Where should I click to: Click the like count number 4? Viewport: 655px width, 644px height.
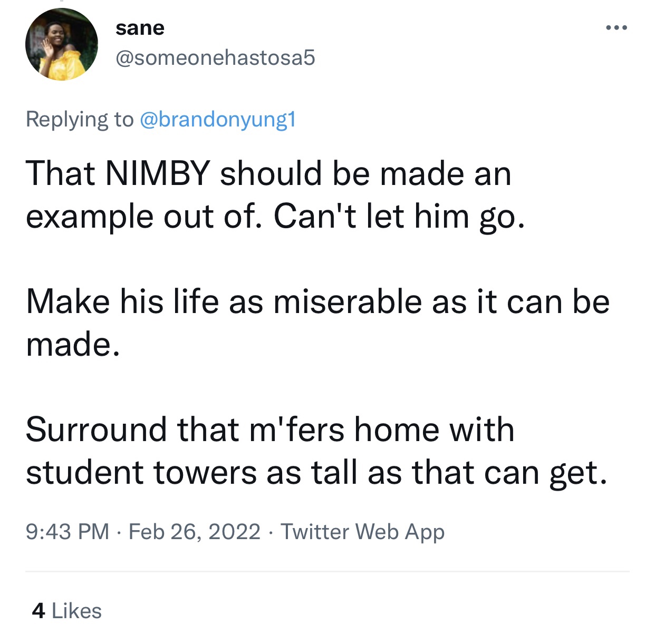[x=38, y=611]
